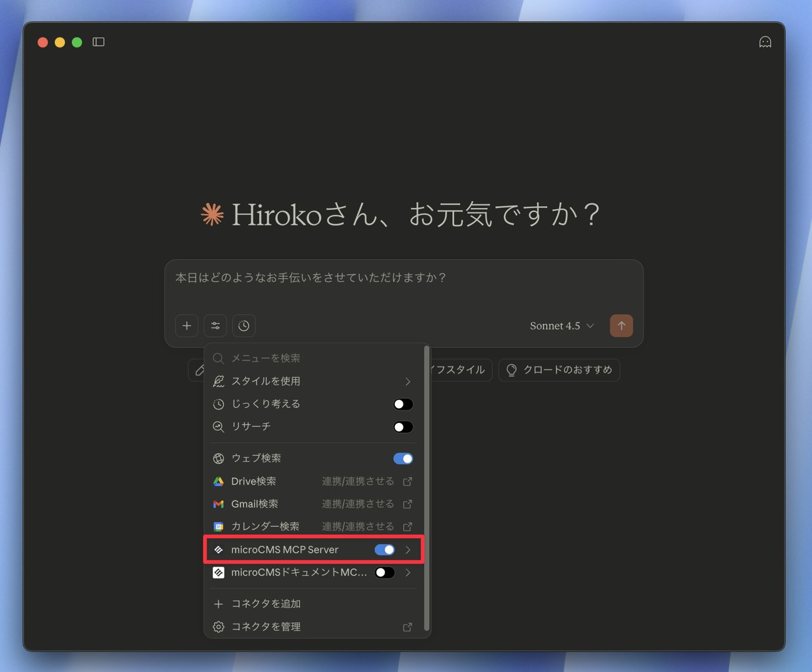Click the calendar icon beside カレンダー検索
812x672 pixels.
tap(219, 526)
